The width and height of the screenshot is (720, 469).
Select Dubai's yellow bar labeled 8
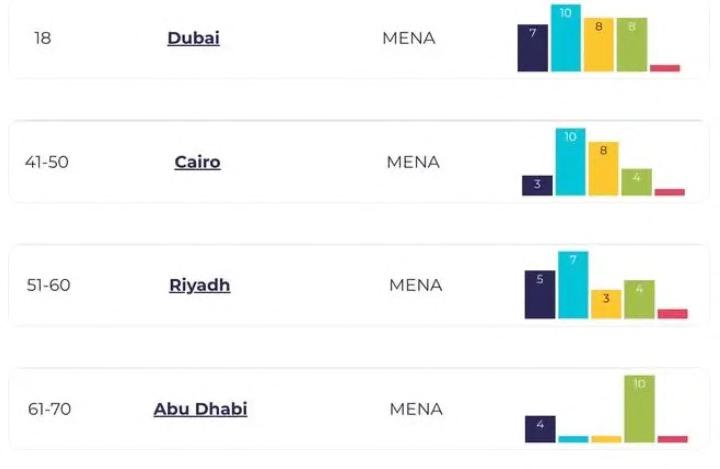(598, 45)
